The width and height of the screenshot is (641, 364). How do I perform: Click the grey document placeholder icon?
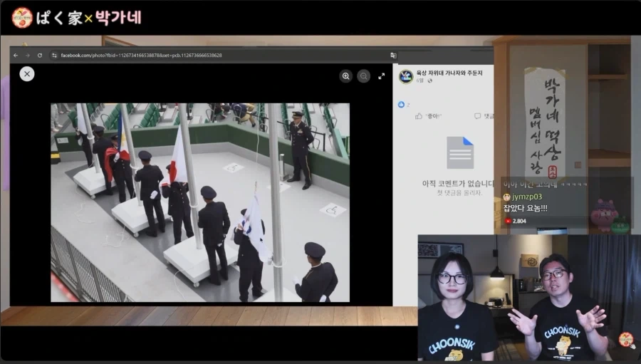coord(460,152)
